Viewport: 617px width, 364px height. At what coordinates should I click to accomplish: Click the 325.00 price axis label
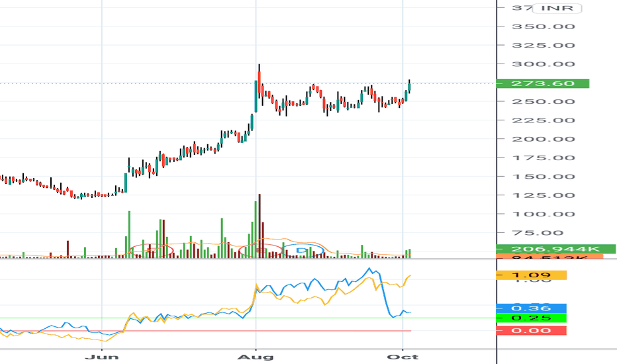(x=544, y=45)
